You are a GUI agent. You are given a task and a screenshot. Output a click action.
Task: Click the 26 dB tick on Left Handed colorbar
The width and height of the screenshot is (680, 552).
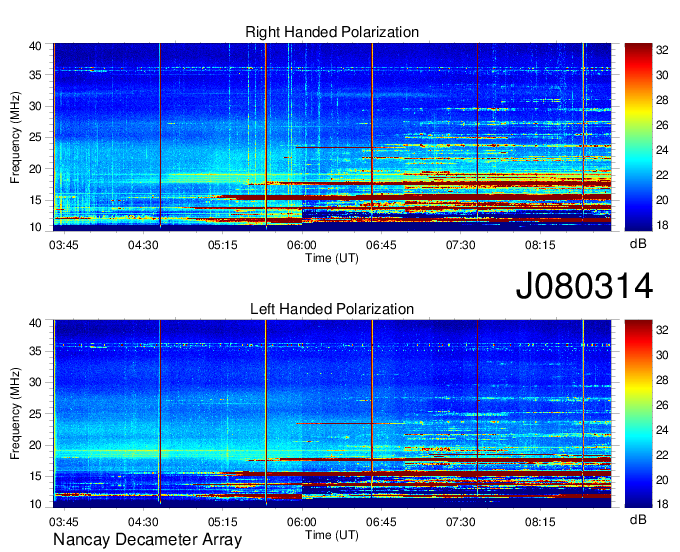point(662,405)
